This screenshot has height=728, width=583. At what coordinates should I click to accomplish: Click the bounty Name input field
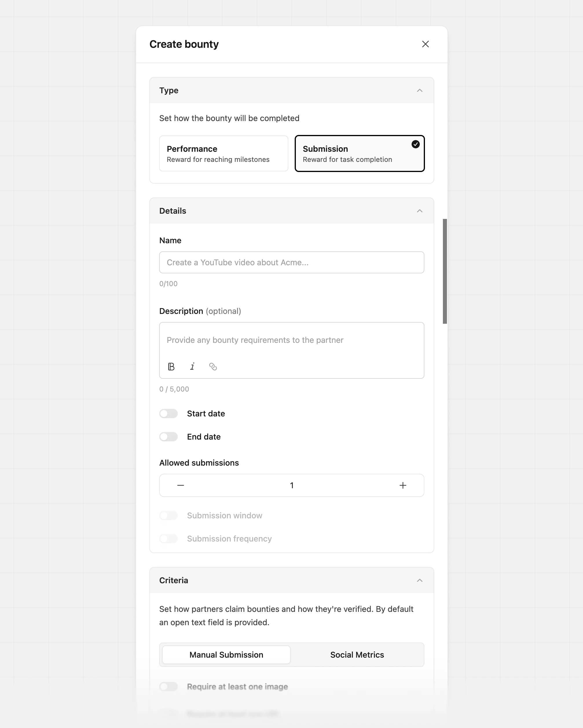pos(291,262)
